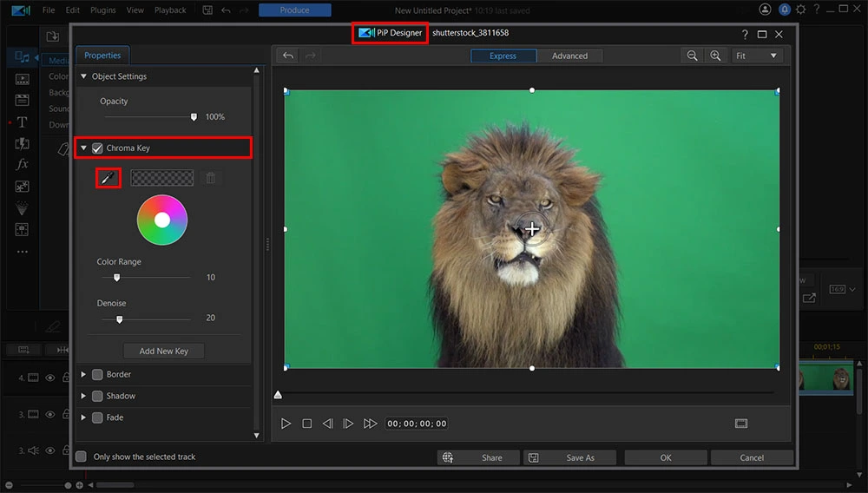The height and width of the screenshot is (493, 868).
Task: Check Only show the selected track
Action: click(82, 457)
